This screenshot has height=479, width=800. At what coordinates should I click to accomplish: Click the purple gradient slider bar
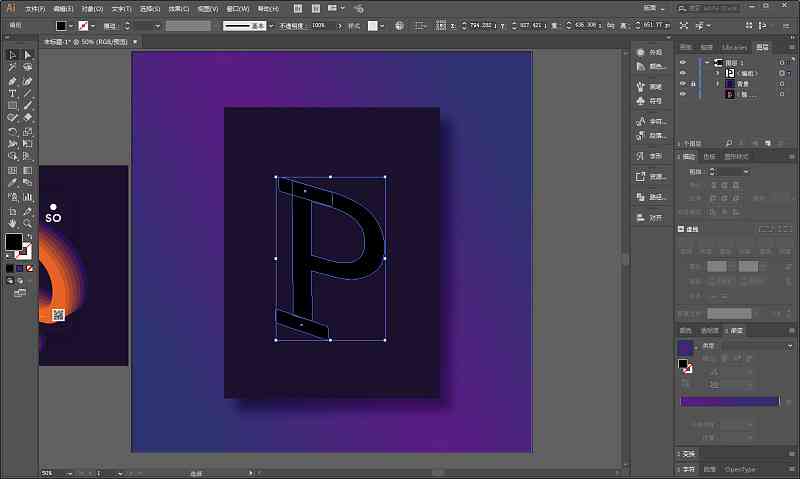(x=730, y=401)
